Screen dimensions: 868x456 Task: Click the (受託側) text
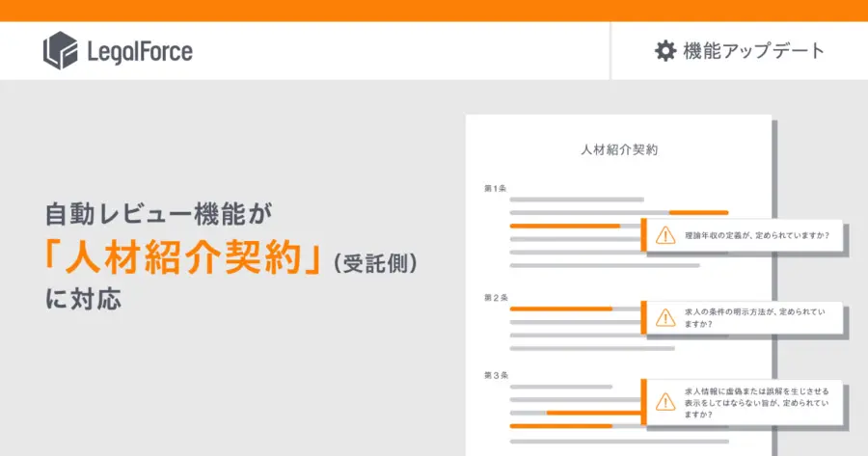pyautogui.click(x=376, y=263)
